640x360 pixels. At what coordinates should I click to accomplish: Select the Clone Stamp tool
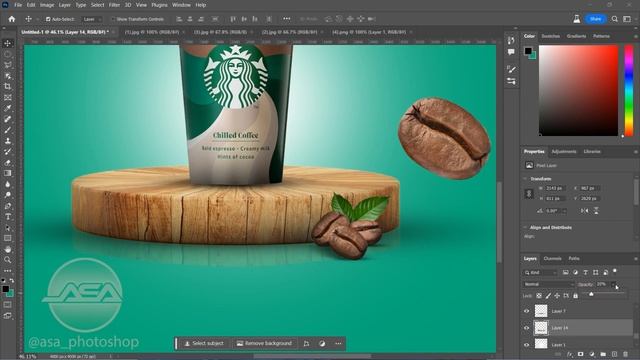7,141
